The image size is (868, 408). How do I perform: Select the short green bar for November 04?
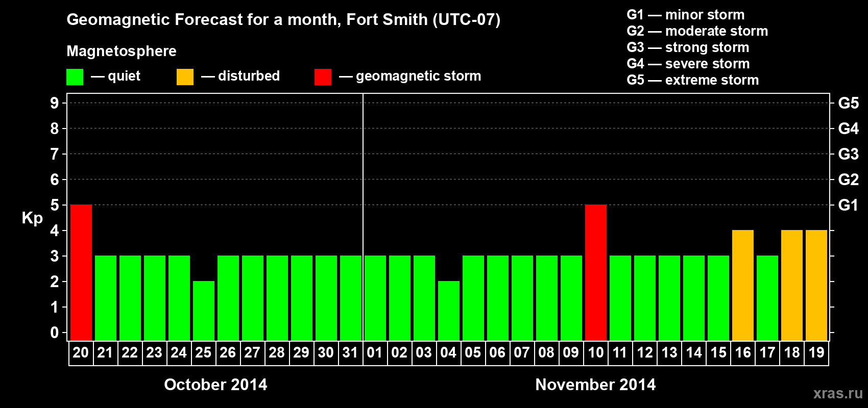[449, 311]
